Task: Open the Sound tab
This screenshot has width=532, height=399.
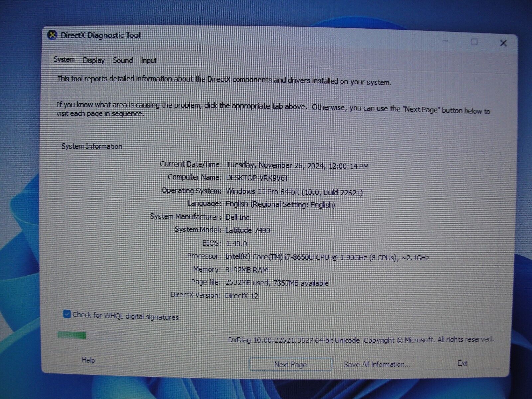Action: [123, 60]
